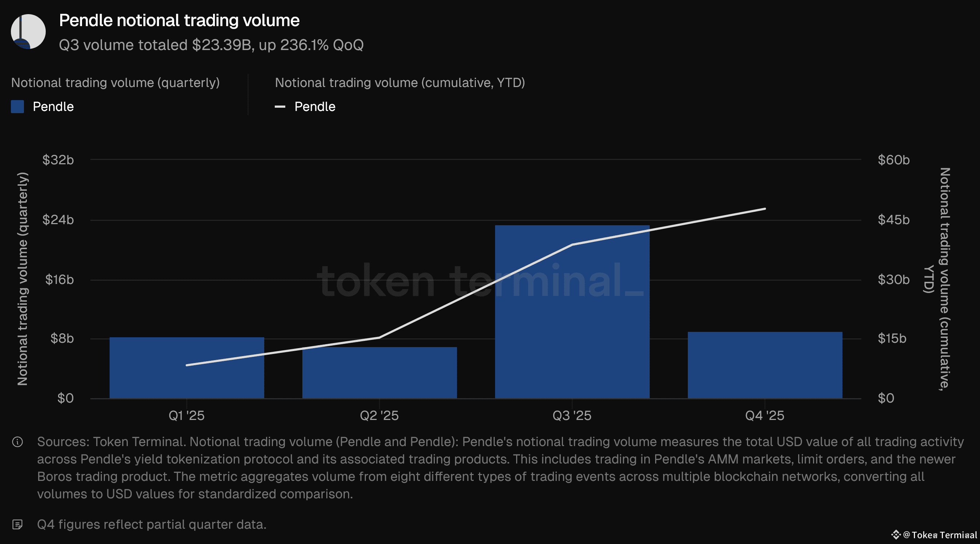Toggle the white Pendle cumulative line legend
This screenshot has width=980, height=544.
[280, 107]
